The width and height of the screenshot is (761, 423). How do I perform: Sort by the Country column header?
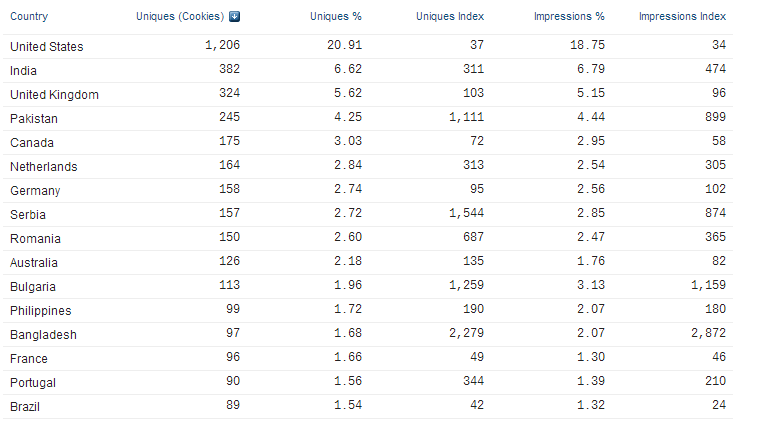[29, 16]
